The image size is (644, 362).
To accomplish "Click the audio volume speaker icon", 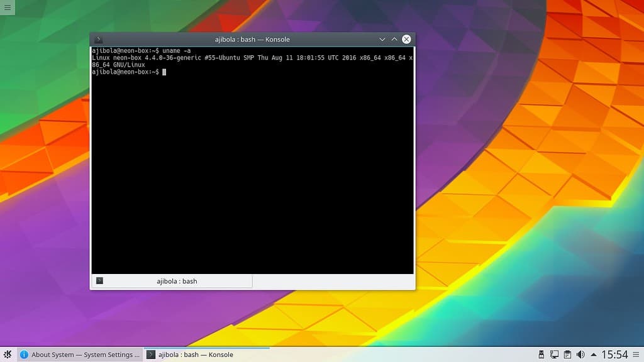I will 580,354.
